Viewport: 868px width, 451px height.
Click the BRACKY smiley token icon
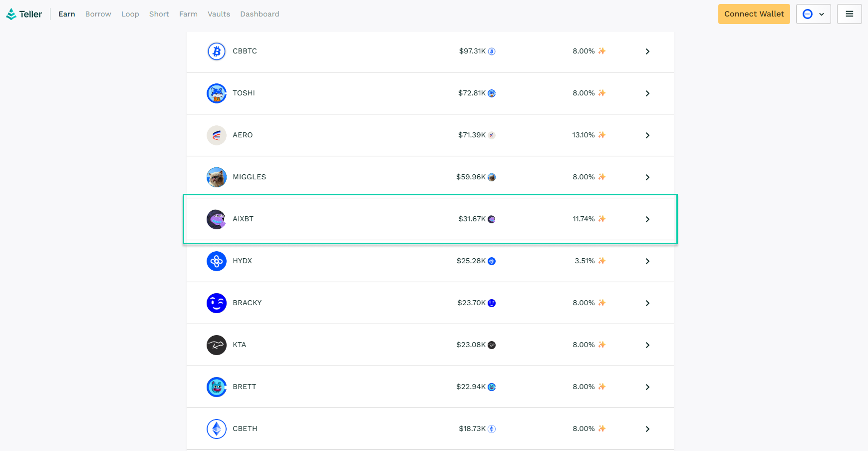click(x=216, y=303)
